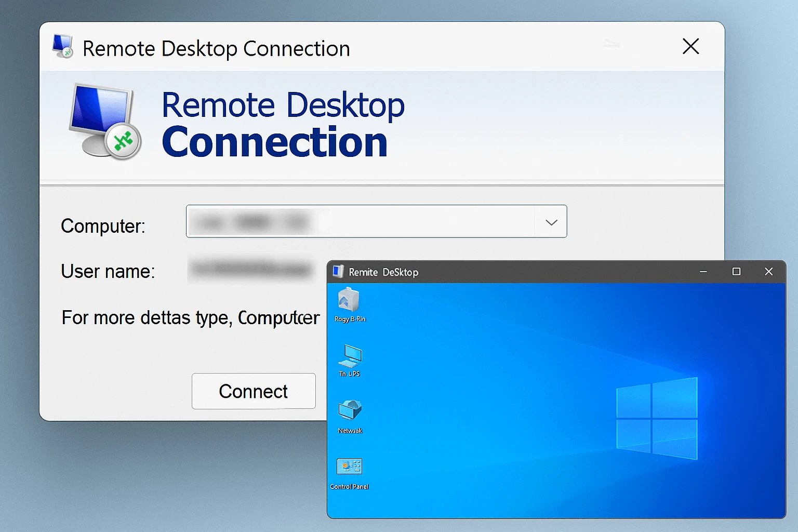Select the blurred User name value

(x=251, y=269)
